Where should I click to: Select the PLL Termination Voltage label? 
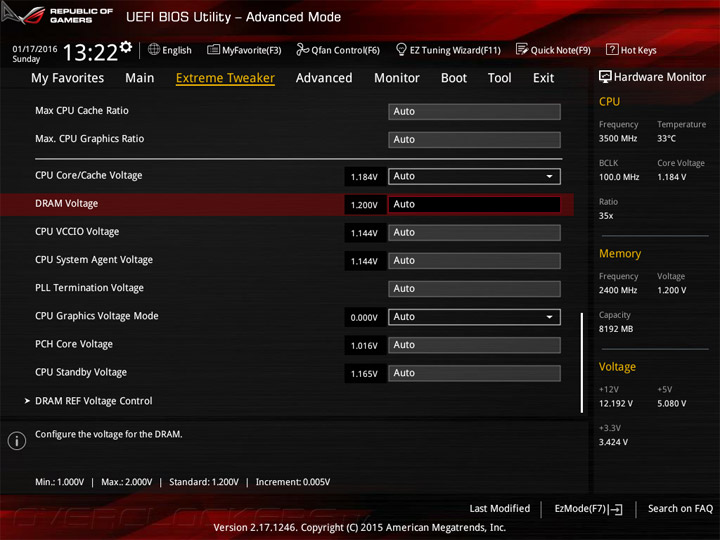tap(89, 288)
